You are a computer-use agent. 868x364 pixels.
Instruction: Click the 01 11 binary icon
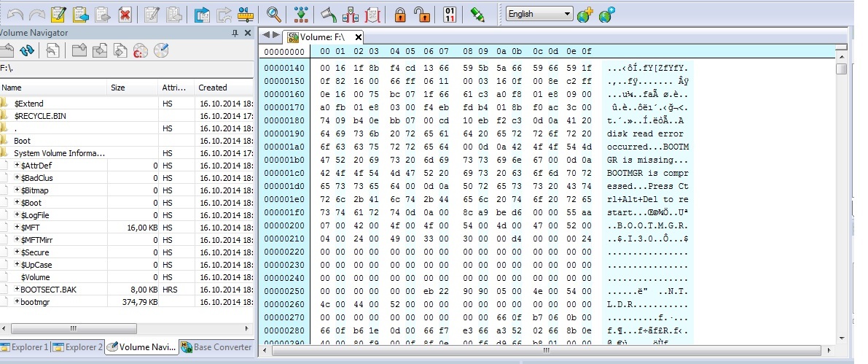tap(450, 15)
